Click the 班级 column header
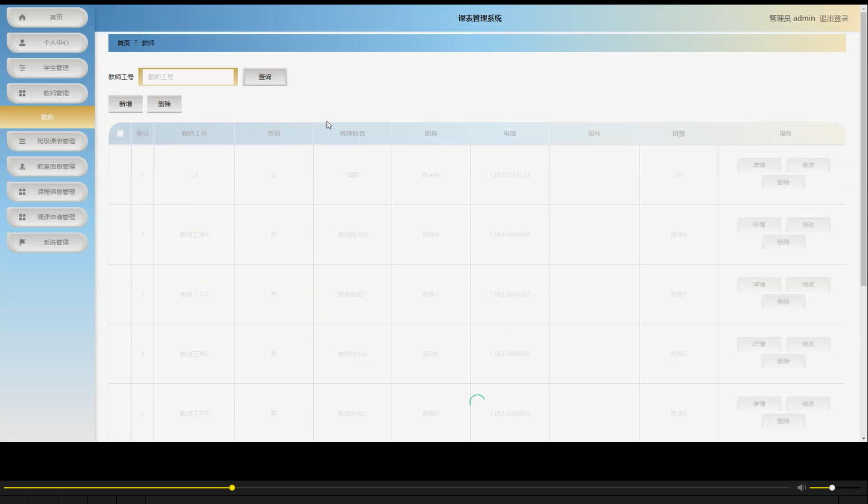 coord(678,133)
